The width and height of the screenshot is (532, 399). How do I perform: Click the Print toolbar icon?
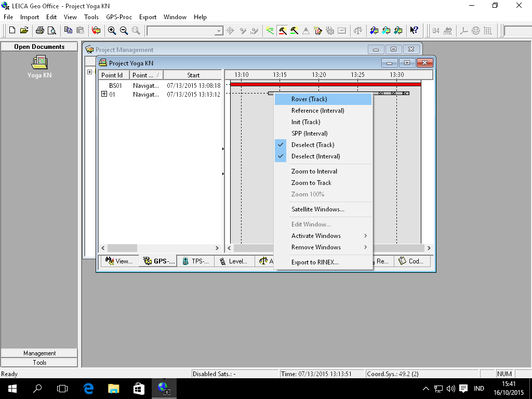[x=40, y=31]
